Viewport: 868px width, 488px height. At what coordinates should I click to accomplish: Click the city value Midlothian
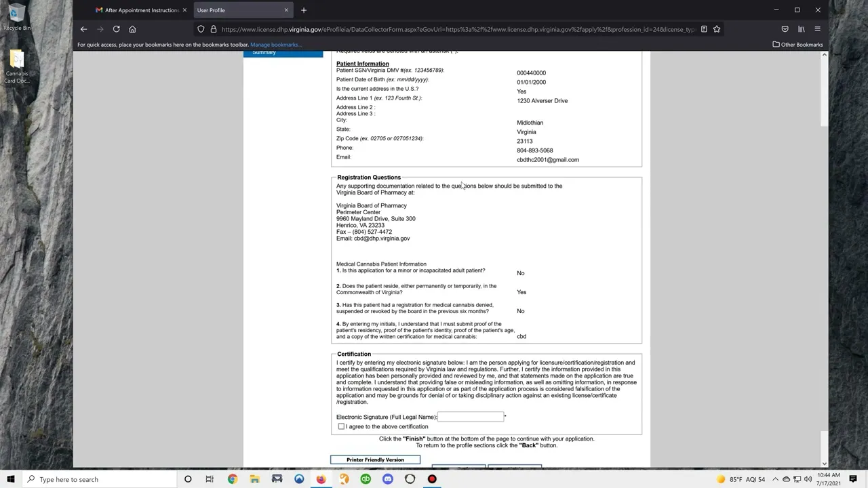pos(530,123)
